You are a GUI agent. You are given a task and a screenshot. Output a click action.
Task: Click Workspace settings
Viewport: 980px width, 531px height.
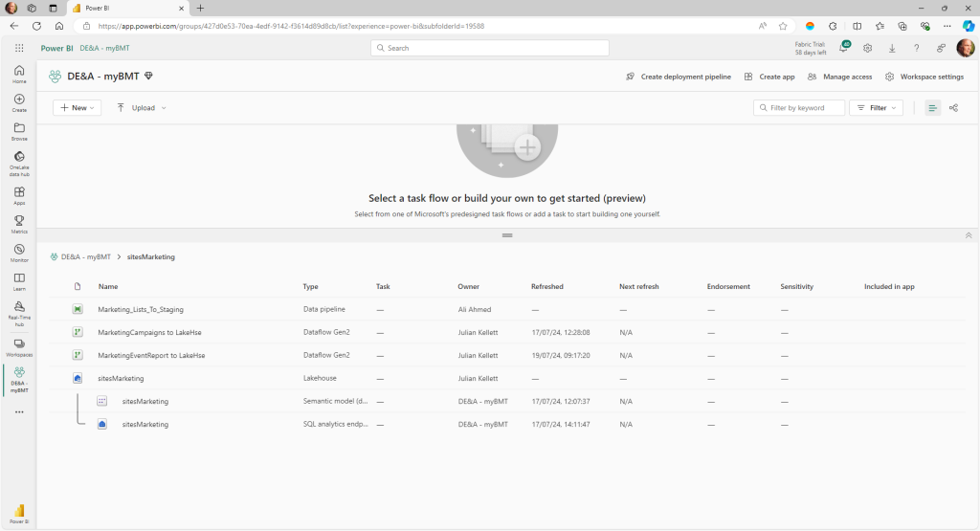(924, 77)
